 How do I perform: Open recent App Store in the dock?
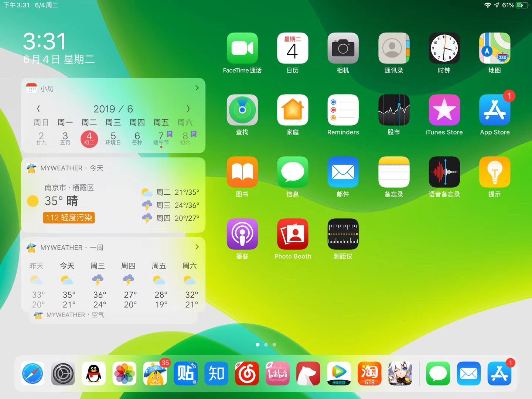click(499, 374)
